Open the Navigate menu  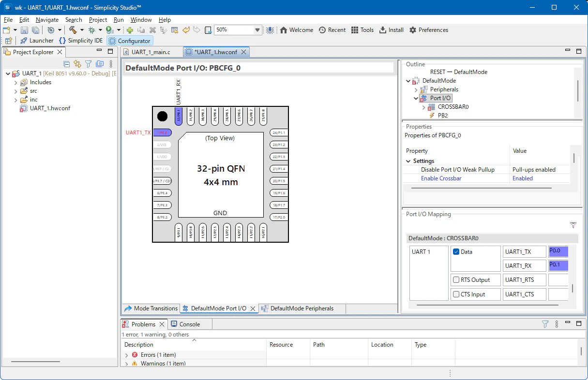[47, 20]
